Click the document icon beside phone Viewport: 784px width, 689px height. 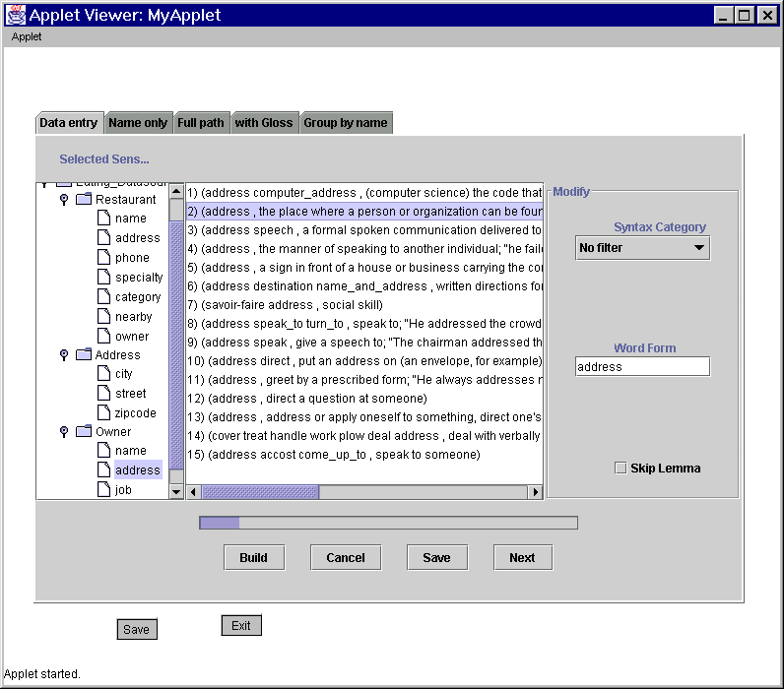(x=103, y=258)
